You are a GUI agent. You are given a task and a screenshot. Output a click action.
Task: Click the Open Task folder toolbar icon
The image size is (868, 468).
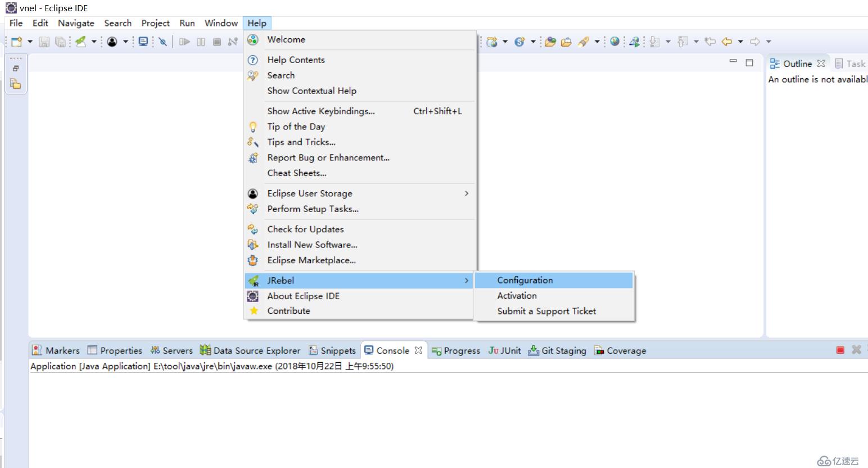566,42
